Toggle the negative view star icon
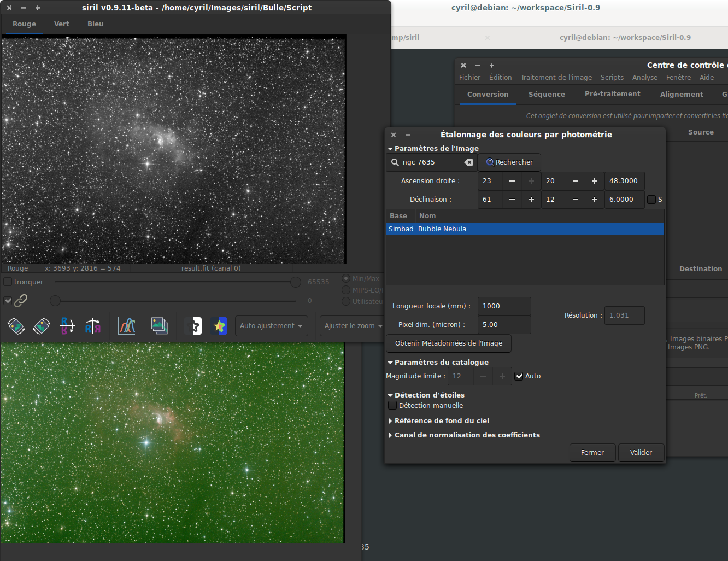 [193, 326]
